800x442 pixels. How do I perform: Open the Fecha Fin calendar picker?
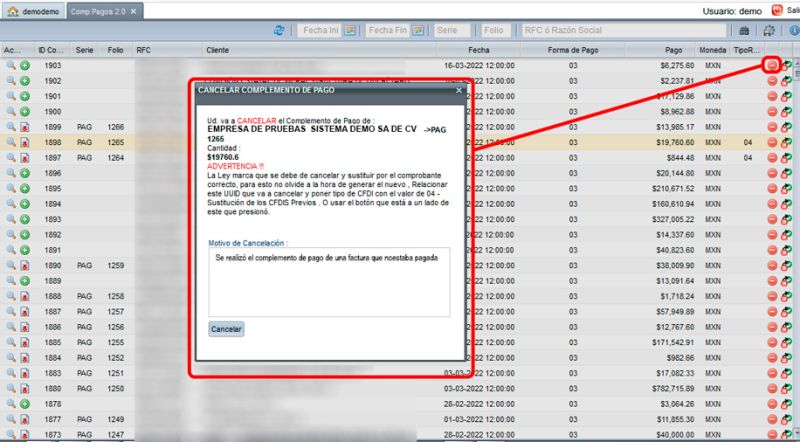pos(422,31)
